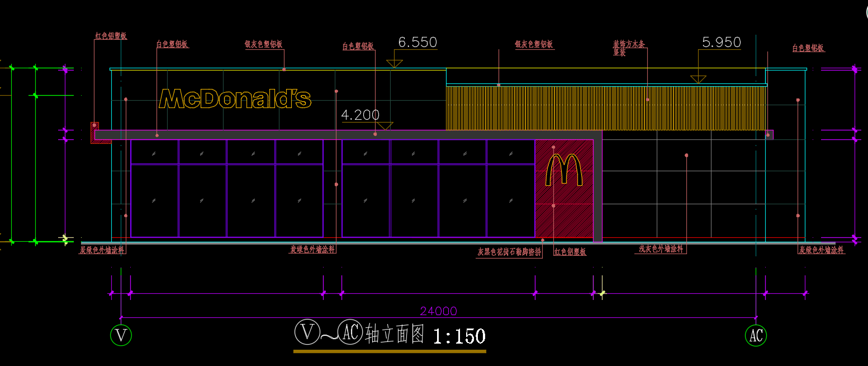868x366 pixels.
Task: Click the 1:150 scale text
Action: point(459,336)
